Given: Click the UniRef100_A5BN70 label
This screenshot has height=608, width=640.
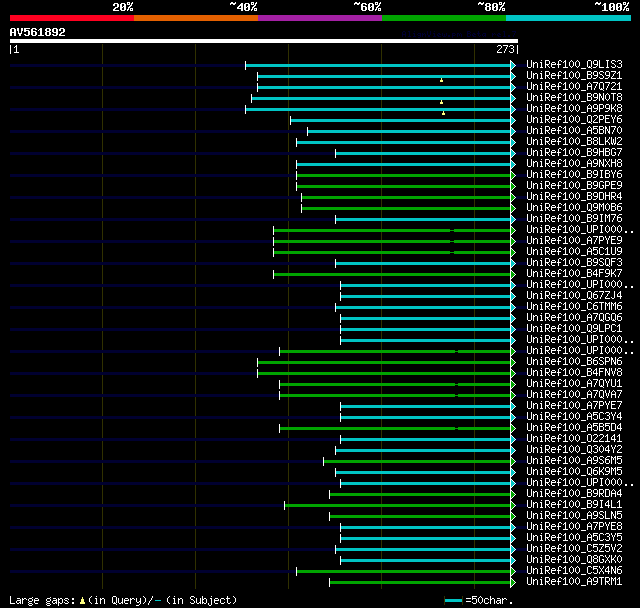Looking at the screenshot, I should tap(574, 131).
